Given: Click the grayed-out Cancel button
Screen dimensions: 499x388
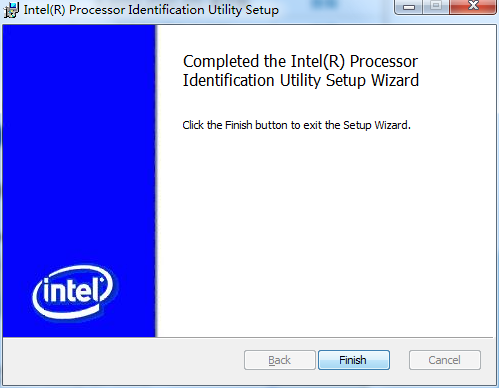Looking at the screenshot, I should [445, 360].
